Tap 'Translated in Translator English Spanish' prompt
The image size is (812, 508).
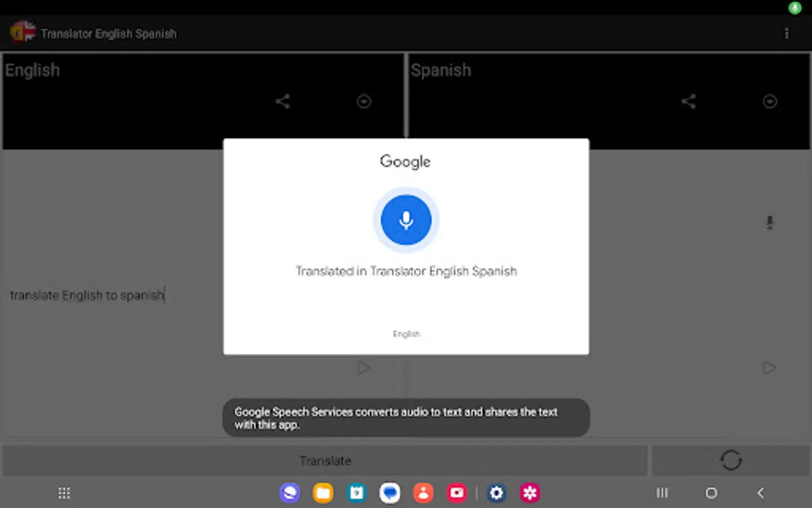click(406, 271)
